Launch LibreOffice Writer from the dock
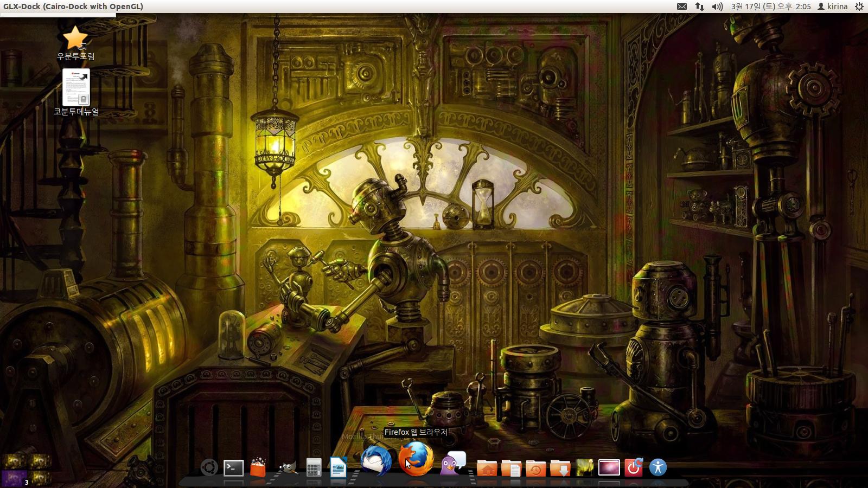This screenshot has width=868, height=488. (x=339, y=467)
